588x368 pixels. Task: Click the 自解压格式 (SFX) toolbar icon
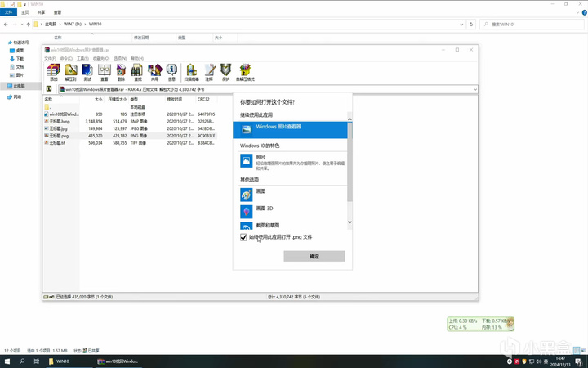245,72
